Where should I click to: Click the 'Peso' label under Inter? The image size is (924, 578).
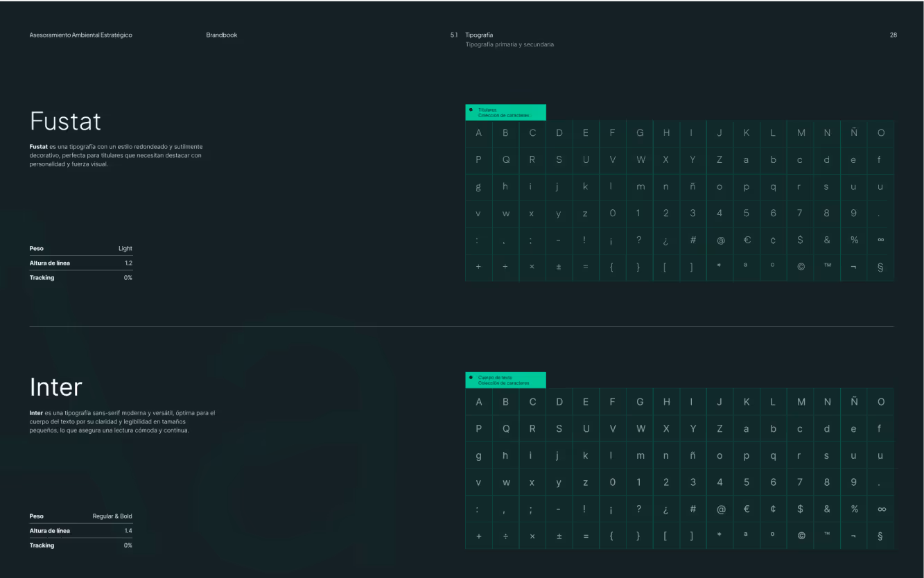[36, 516]
